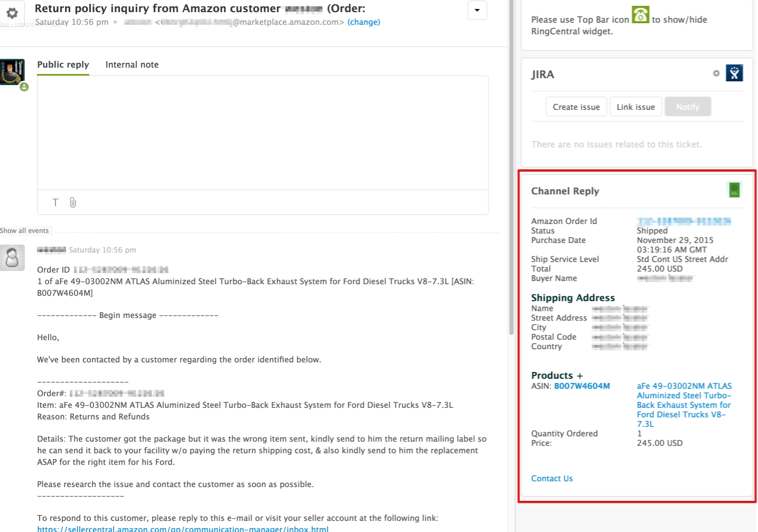The image size is (758, 532).
Task: Click the Create issue button
Action: (x=576, y=107)
